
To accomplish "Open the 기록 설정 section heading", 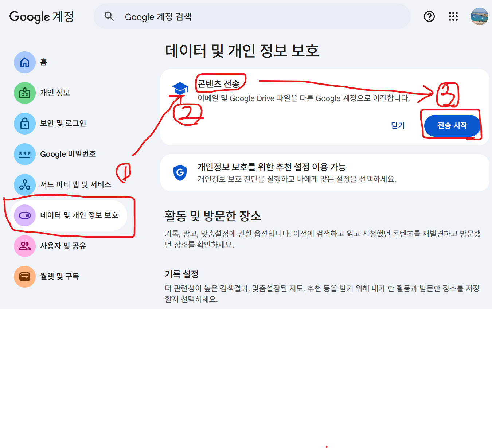I will [181, 274].
